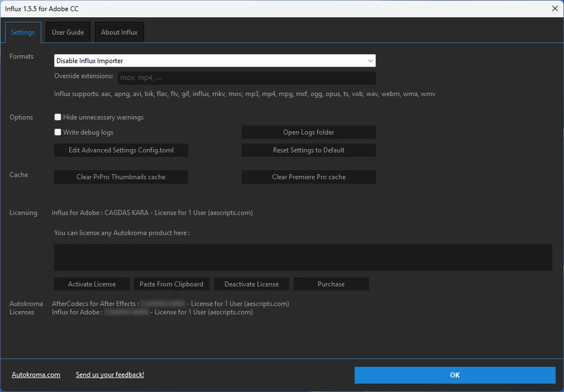Click the Influx for Adobe CAGDAS KARA license text
The image size is (564, 392).
pyautogui.click(x=152, y=213)
